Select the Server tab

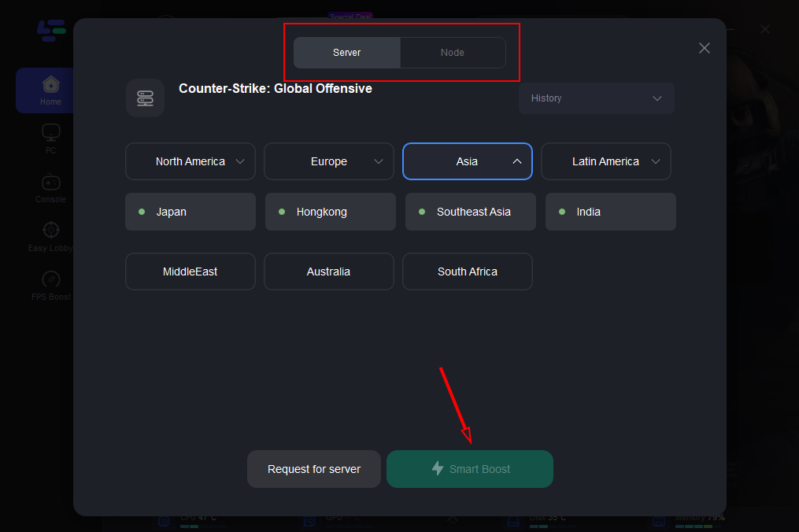[347, 53]
